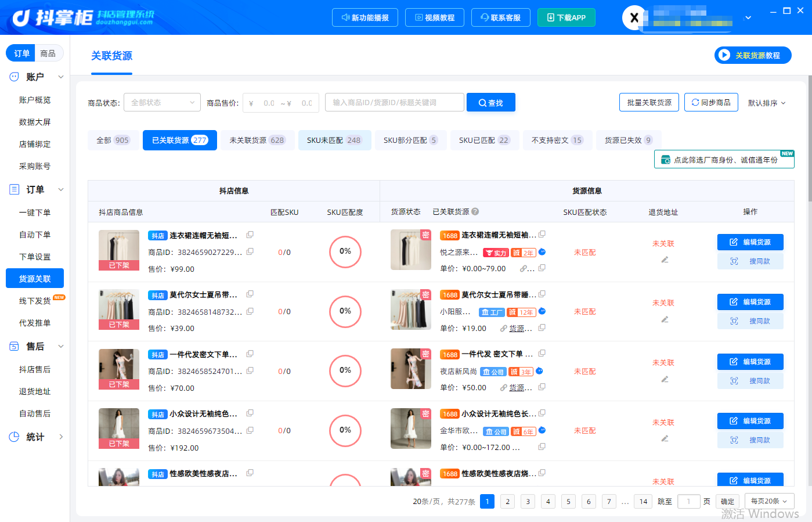
Task: Open 默认排序 sort dropdown
Action: (x=767, y=103)
